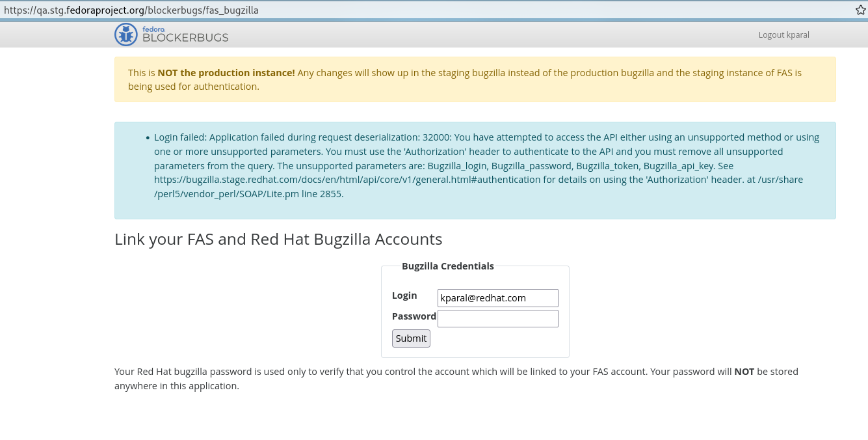The image size is (868, 440).
Task: Click the Logout kparal link
Action: 783,35
